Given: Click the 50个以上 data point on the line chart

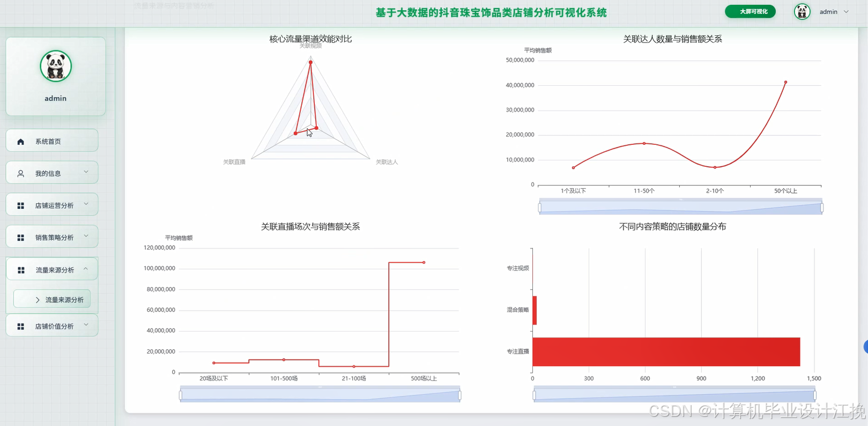Looking at the screenshot, I should pyautogui.click(x=785, y=82).
